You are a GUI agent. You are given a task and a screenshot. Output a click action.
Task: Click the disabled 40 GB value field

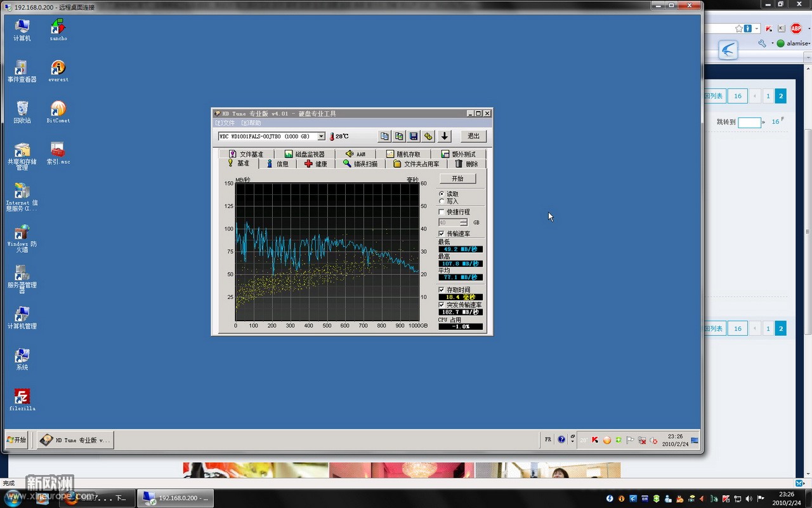450,223
